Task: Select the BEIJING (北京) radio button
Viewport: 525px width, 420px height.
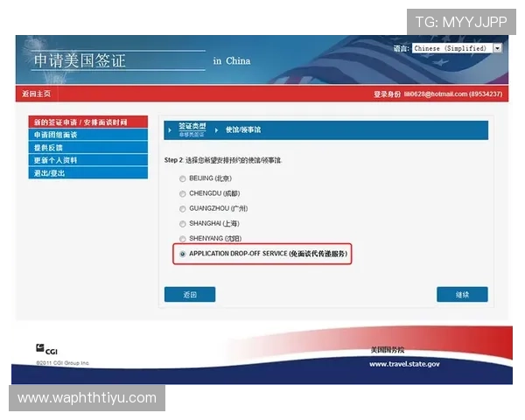Action: tap(183, 178)
